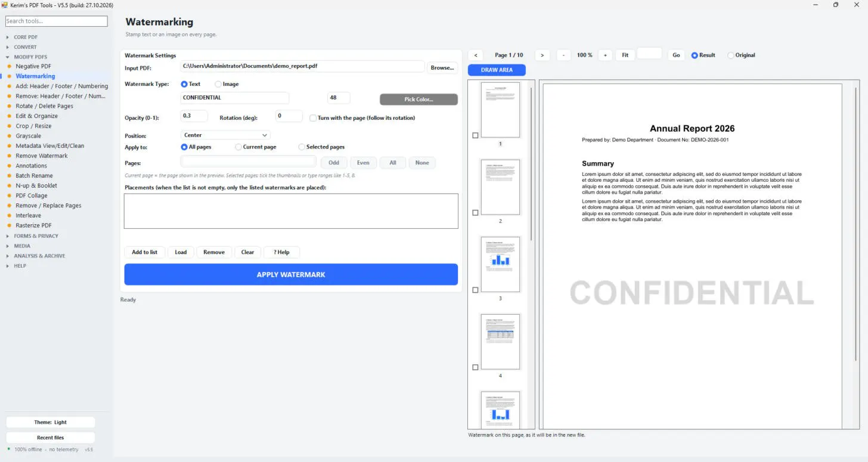This screenshot has height=462, width=868.
Task: Open the Position dropdown showing Center
Action: pyautogui.click(x=225, y=135)
